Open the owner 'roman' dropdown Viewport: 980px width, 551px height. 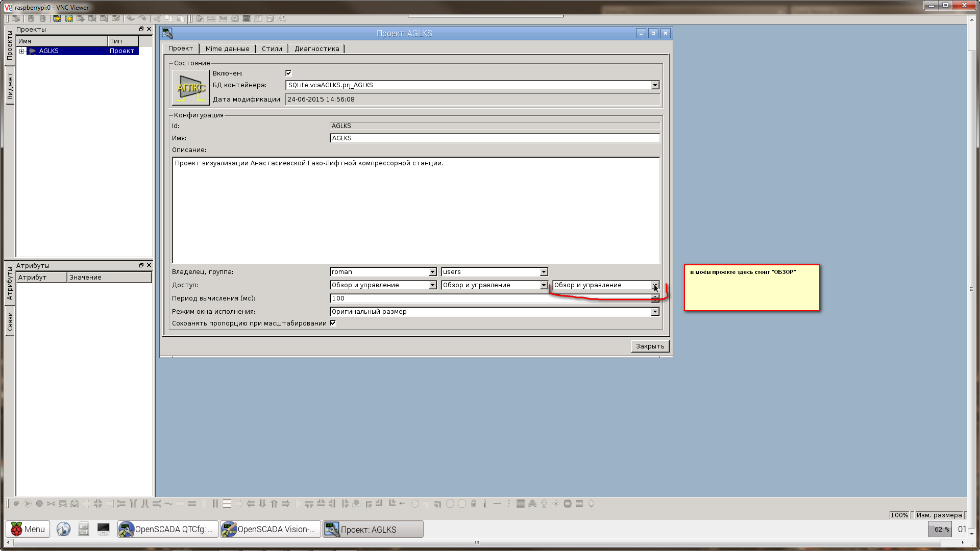(432, 272)
